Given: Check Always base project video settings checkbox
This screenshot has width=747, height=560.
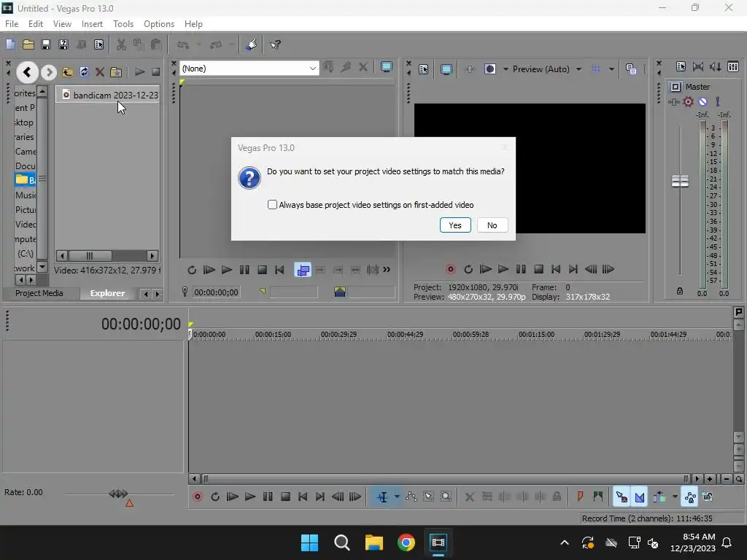Looking at the screenshot, I should [x=272, y=205].
